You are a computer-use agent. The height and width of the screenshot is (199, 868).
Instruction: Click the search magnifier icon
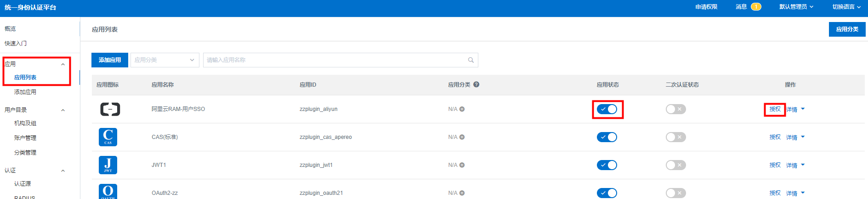pyautogui.click(x=471, y=60)
